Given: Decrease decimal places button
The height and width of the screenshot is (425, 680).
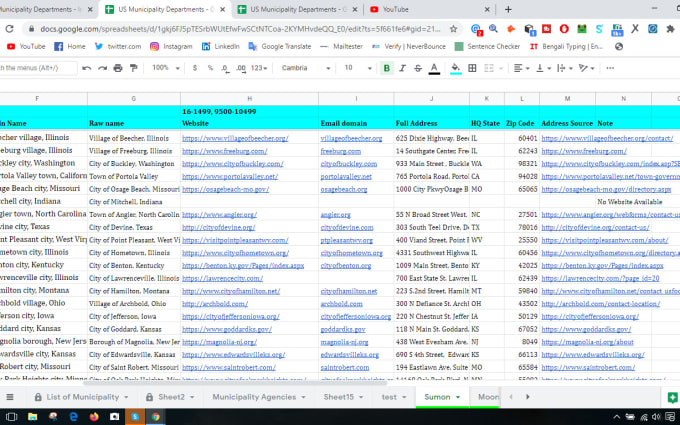Looking at the screenshot, I should click(225, 68).
